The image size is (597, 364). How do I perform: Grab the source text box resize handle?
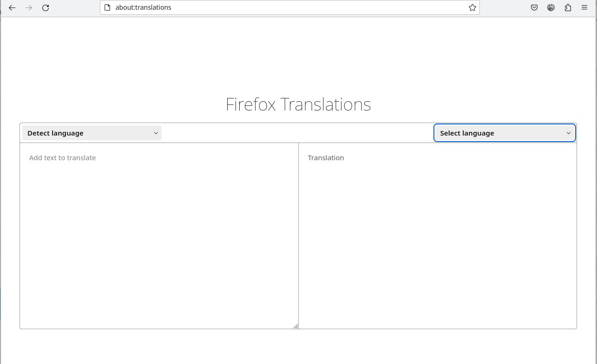point(295,326)
